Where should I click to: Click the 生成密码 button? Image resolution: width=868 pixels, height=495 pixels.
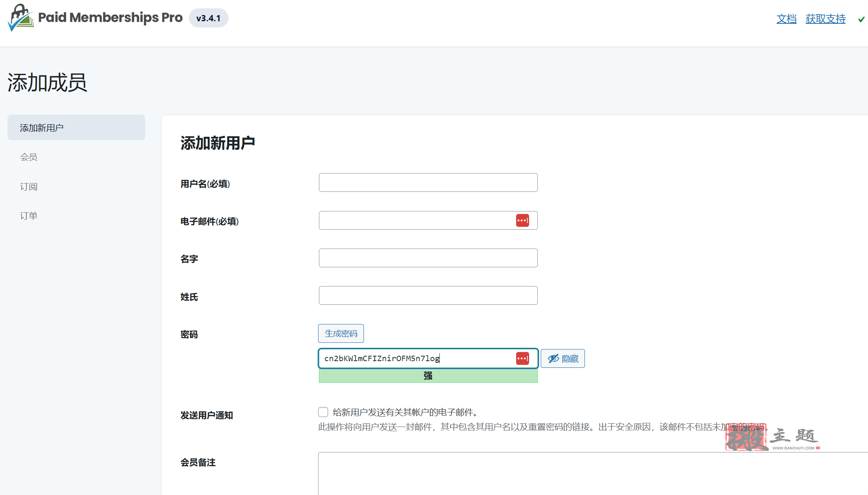coord(341,334)
